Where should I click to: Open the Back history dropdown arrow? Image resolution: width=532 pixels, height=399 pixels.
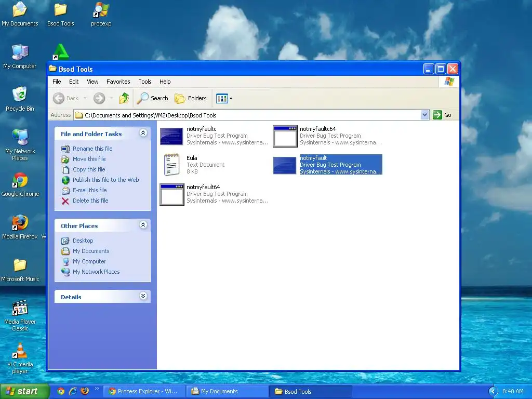coord(85,98)
